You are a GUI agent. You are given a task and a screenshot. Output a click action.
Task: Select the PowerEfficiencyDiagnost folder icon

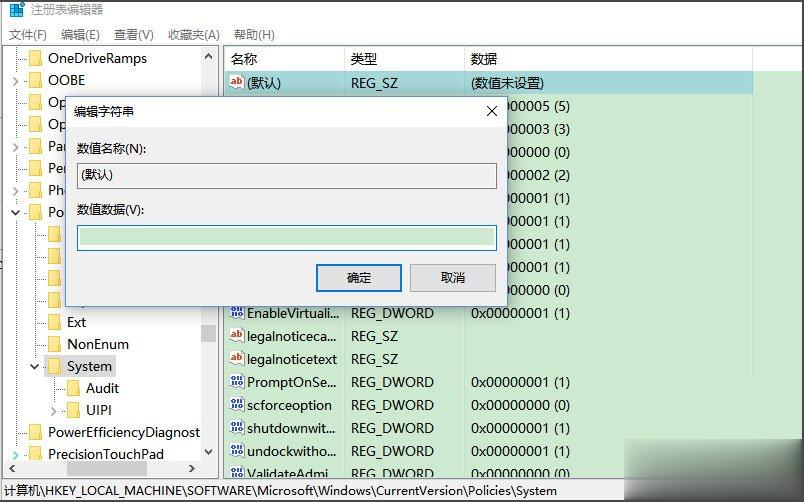click(x=35, y=432)
